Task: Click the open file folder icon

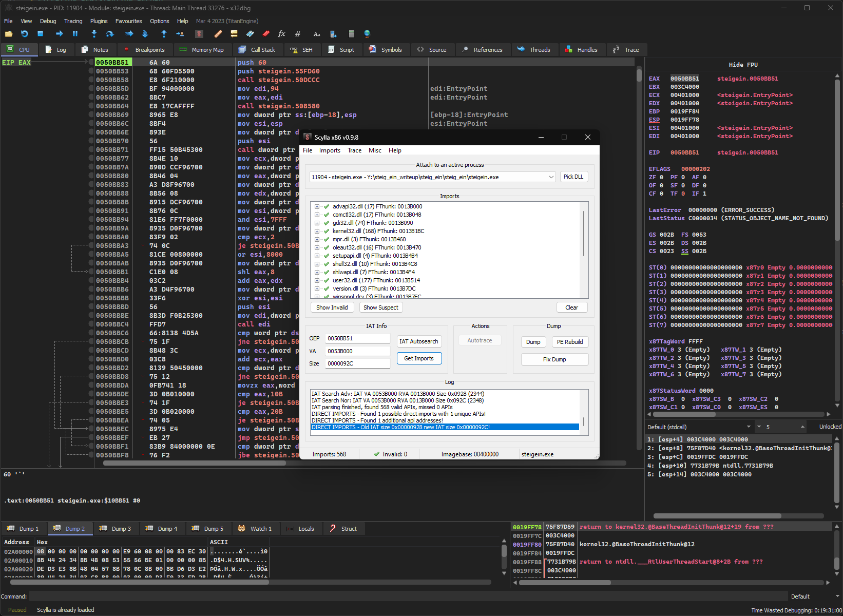Action: [9, 34]
